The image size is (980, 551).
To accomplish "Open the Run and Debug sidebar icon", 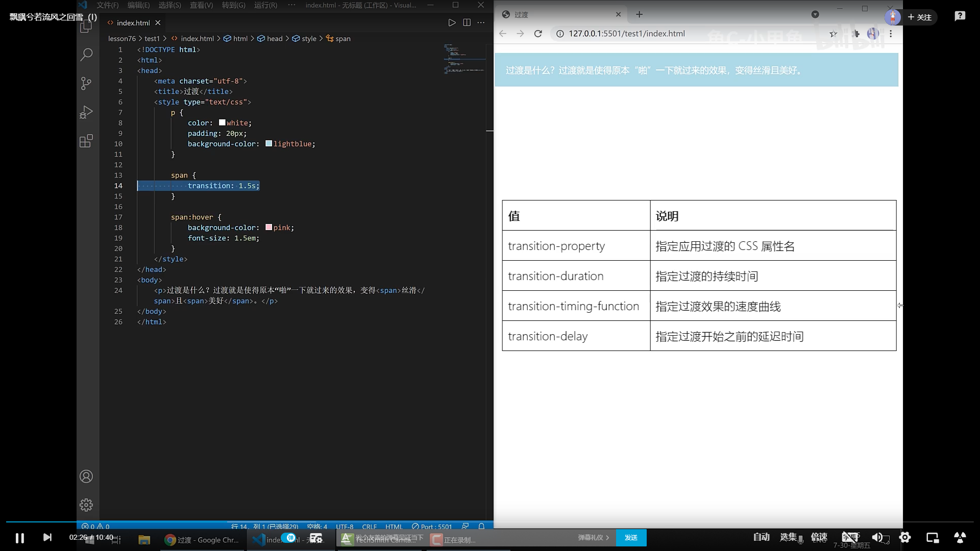I will click(86, 112).
